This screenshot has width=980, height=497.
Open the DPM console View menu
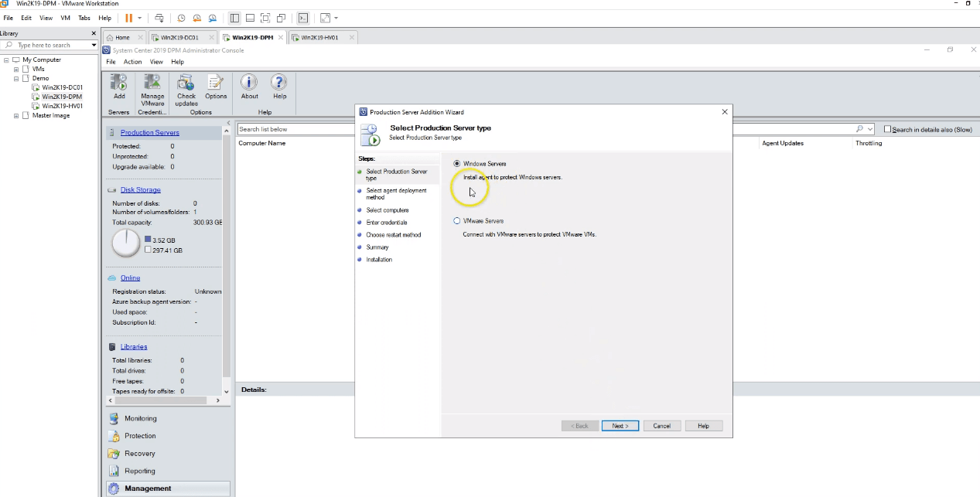tap(156, 62)
